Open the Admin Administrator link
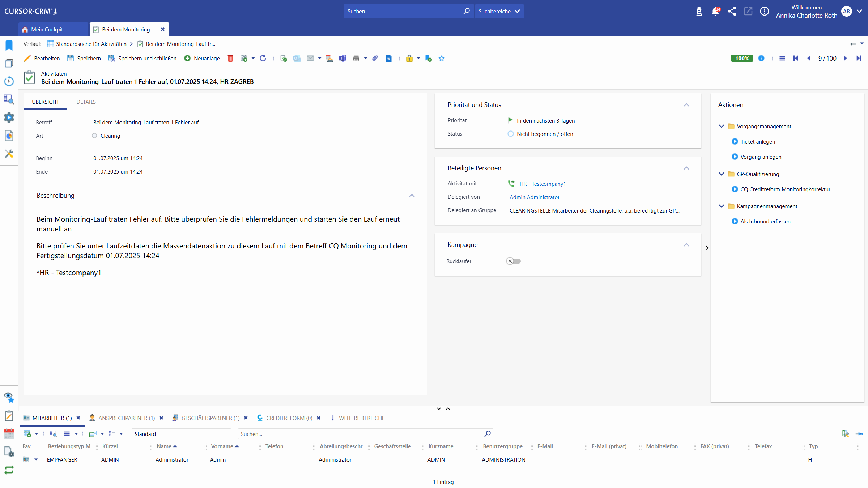Viewport: 868px width, 488px height. [x=535, y=197]
